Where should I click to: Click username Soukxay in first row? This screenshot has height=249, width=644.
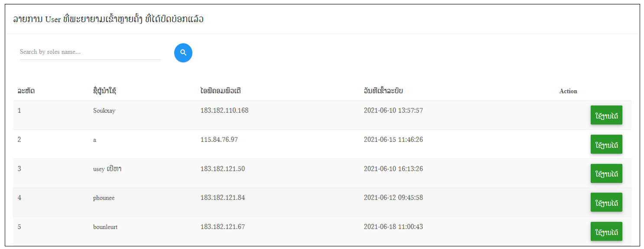[x=104, y=111]
